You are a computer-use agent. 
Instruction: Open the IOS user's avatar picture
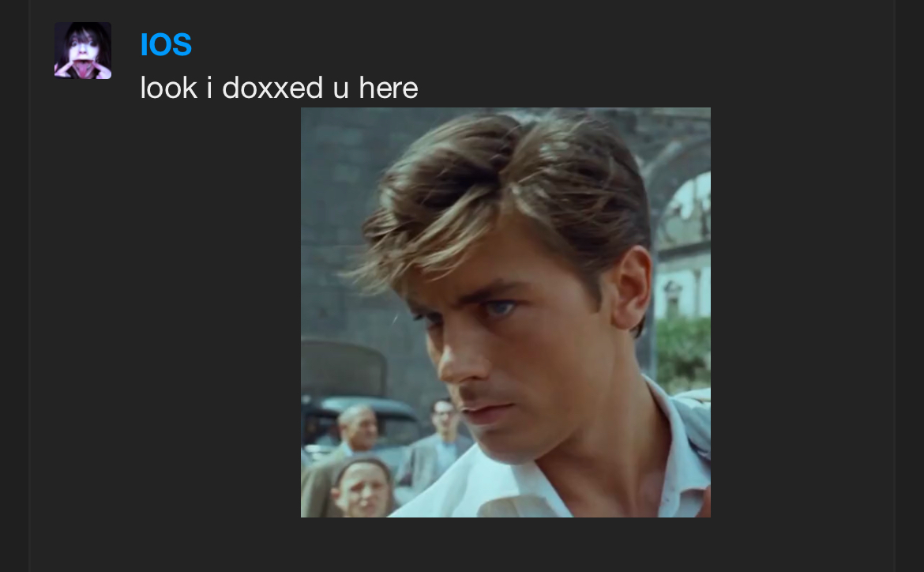[82, 51]
